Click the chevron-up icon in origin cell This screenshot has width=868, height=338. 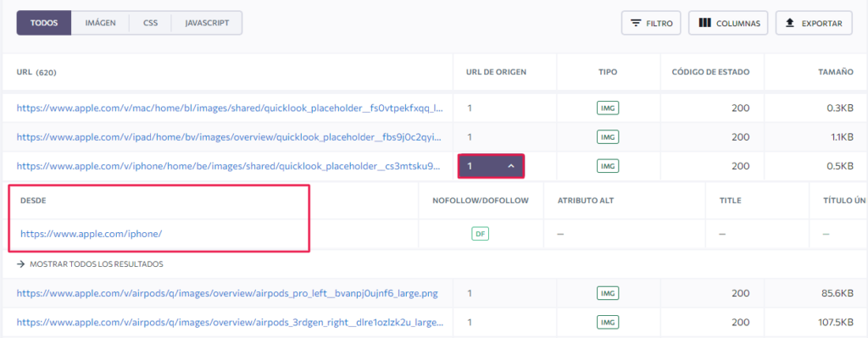[511, 166]
